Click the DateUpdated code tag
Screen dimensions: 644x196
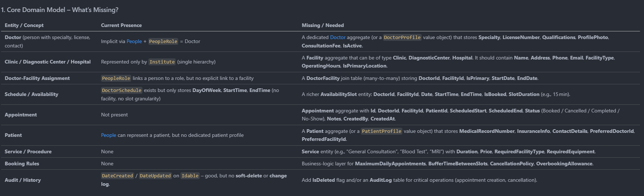point(155,176)
